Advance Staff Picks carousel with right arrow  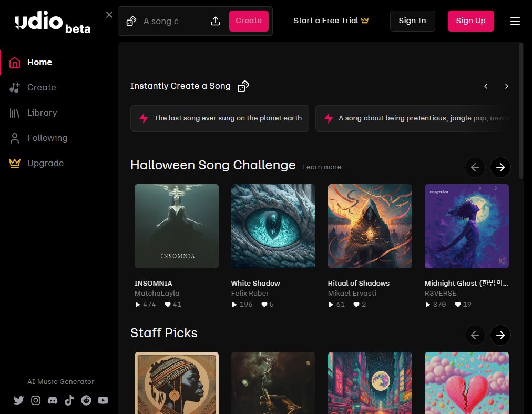point(500,335)
